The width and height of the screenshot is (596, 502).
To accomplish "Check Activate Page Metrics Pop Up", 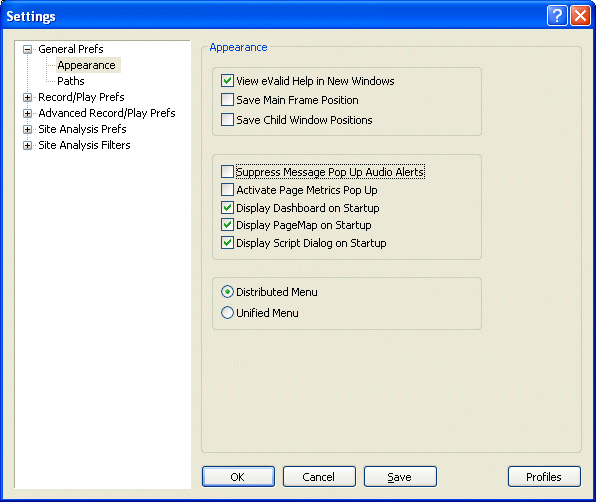I will pos(227,189).
